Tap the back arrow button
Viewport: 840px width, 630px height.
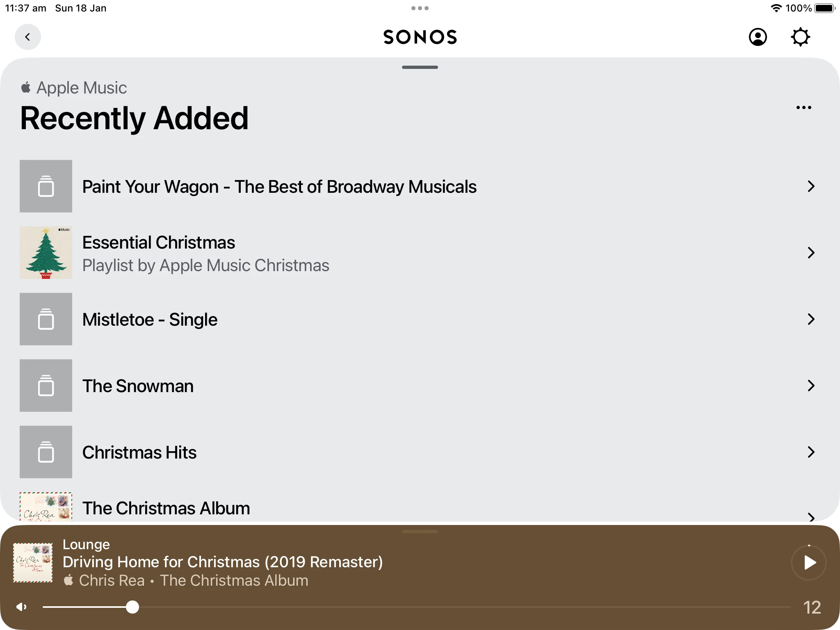pyautogui.click(x=27, y=37)
